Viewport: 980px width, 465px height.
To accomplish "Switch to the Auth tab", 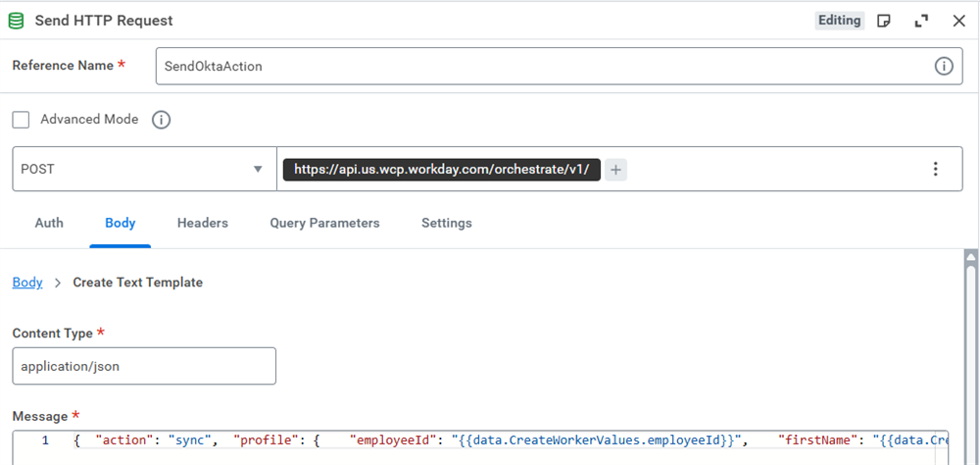I will [x=49, y=223].
